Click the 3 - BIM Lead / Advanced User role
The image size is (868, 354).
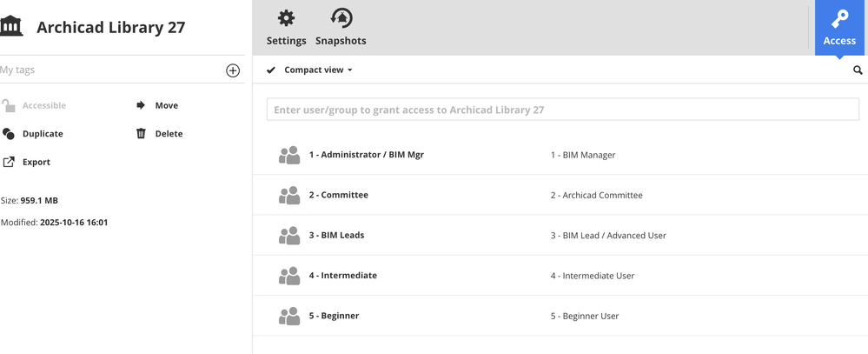tap(608, 236)
